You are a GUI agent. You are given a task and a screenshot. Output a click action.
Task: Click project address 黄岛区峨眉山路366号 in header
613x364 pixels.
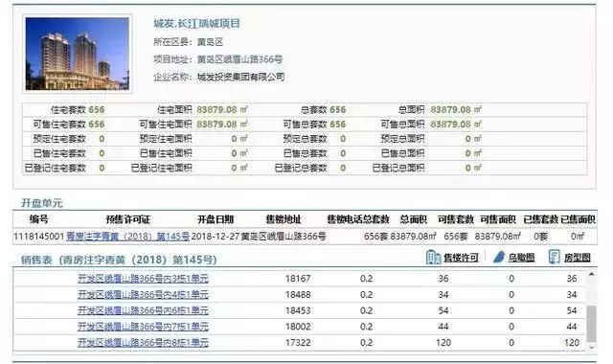tap(239, 59)
